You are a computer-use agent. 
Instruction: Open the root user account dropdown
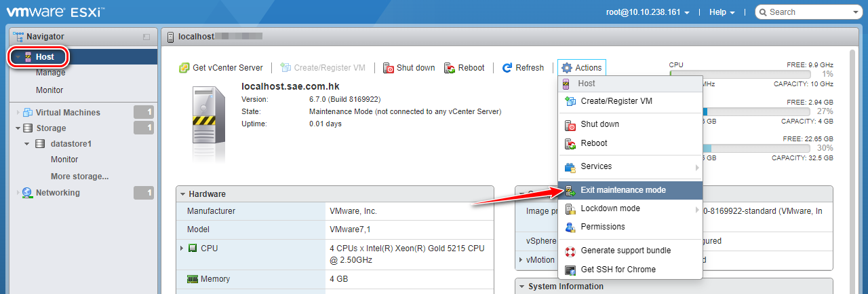(648, 12)
